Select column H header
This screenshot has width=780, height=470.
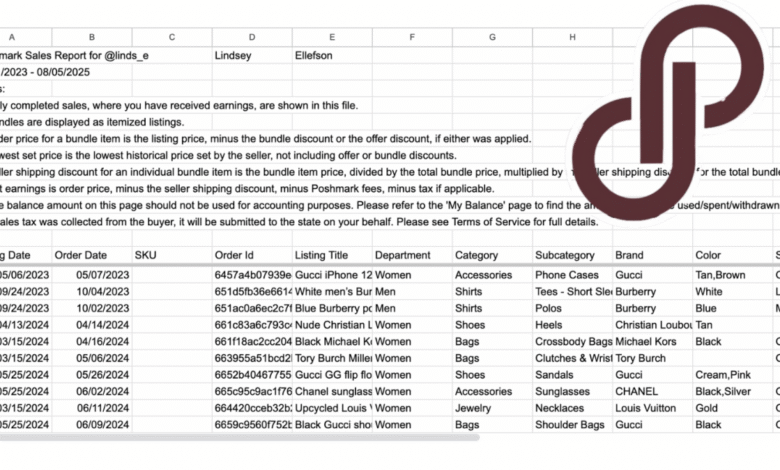(573, 37)
